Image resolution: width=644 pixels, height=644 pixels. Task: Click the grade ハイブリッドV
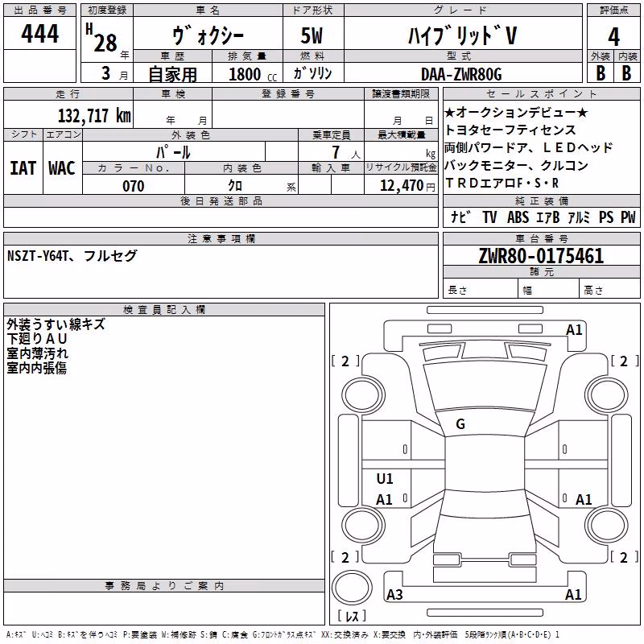tap(462, 35)
